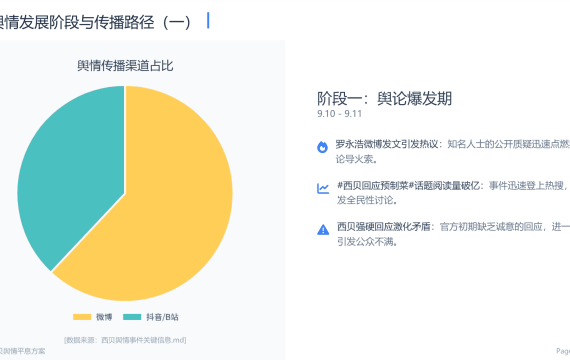Click the footer text 舆情平息方案

click(23, 351)
